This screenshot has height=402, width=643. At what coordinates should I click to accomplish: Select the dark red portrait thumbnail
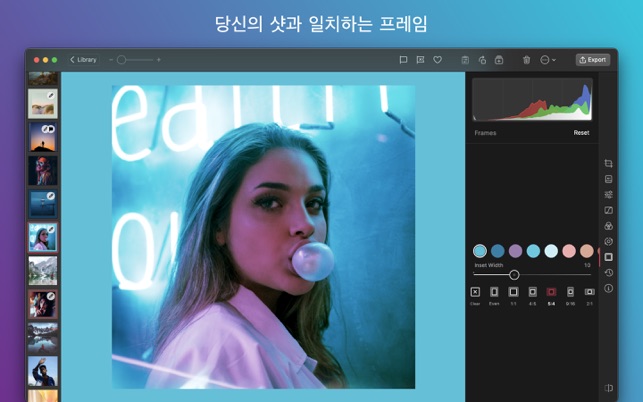pos(43,304)
